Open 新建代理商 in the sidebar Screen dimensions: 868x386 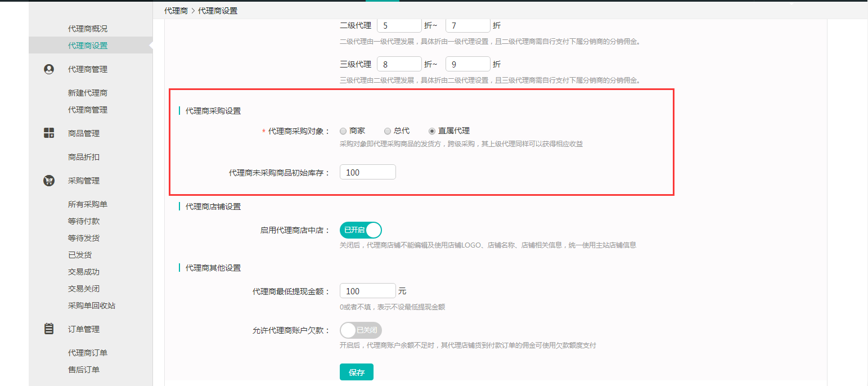pos(87,93)
